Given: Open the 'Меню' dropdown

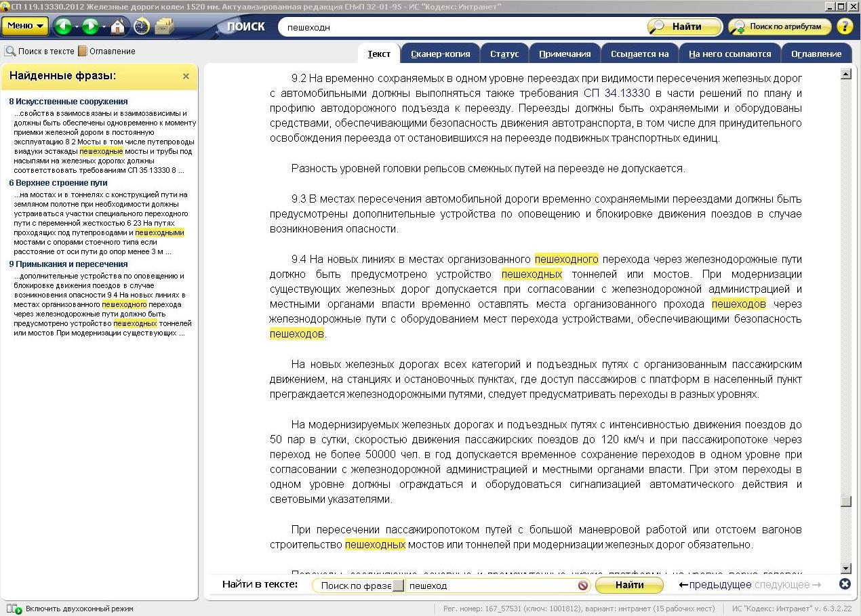Looking at the screenshot, I should (x=25, y=26).
